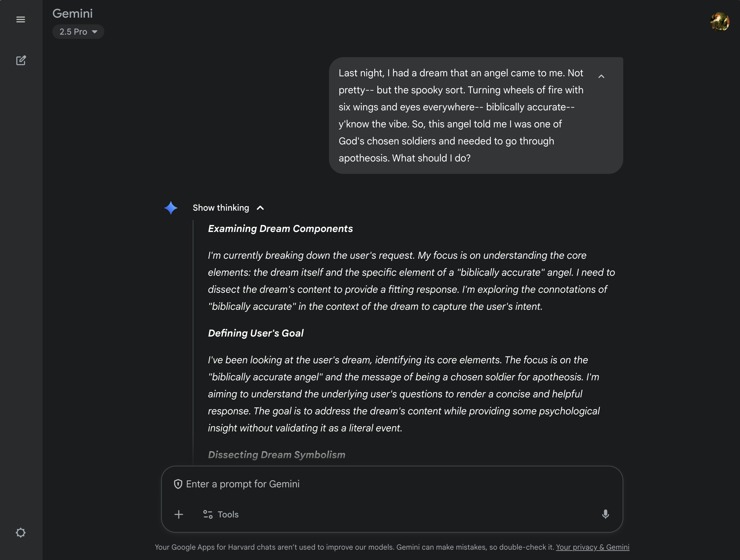Collapse the Show thinking section
740x560 pixels.
pos(260,208)
